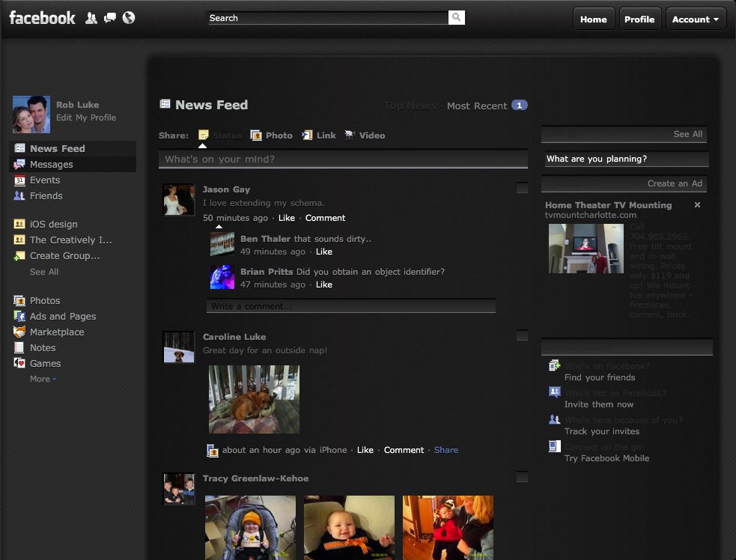This screenshot has height=560, width=736.
Task: Click Create an Ad link
Action: 675,183
